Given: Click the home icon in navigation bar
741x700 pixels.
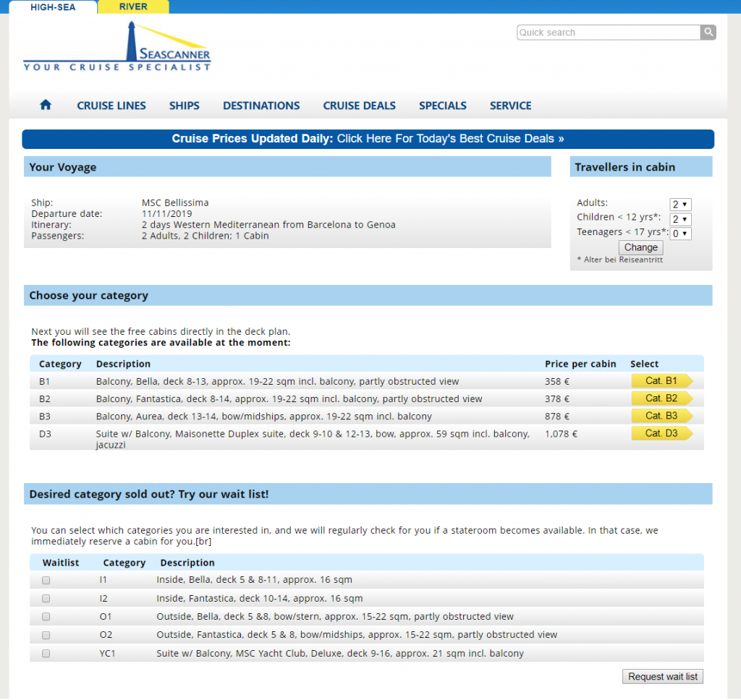Looking at the screenshot, I should tap(46, 105).
